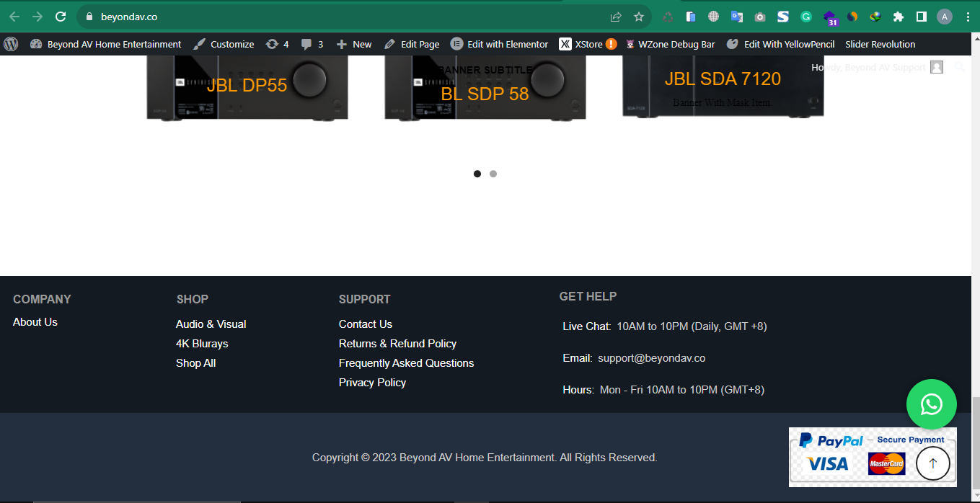Toggle the browser side panel
The width and height of the screenshot is (980, 503).
(x=922, y=17)
